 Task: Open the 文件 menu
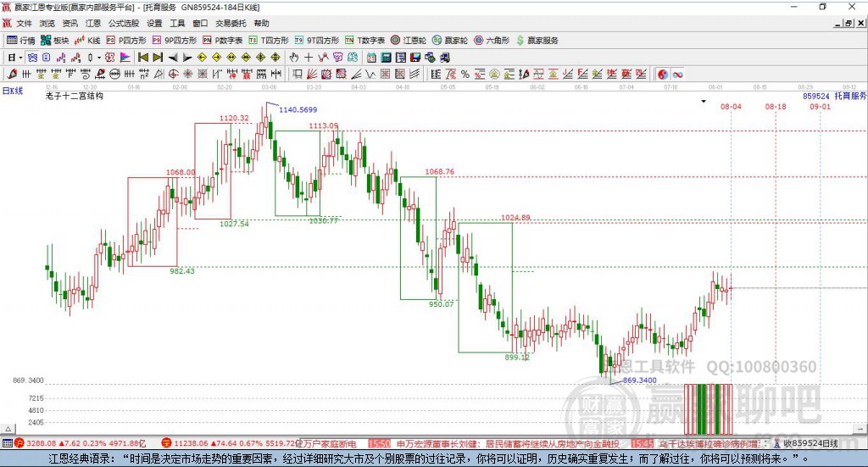pyautogui.click(x=24, y=23)
